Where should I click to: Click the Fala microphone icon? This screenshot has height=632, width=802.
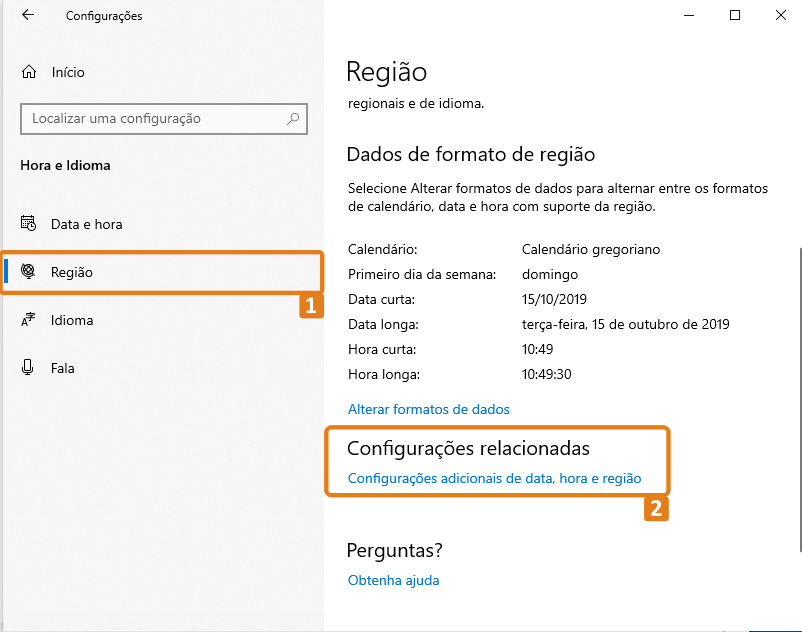[29, 368]
